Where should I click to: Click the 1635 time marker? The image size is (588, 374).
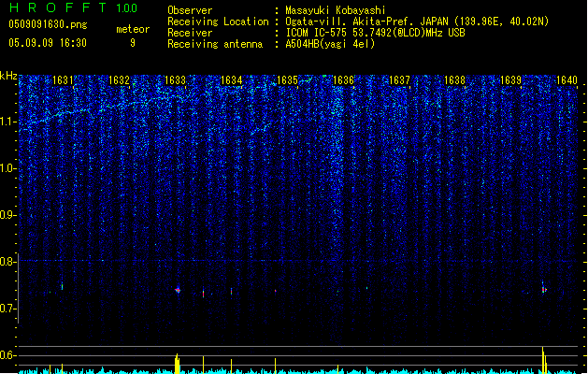coord(287,80)
